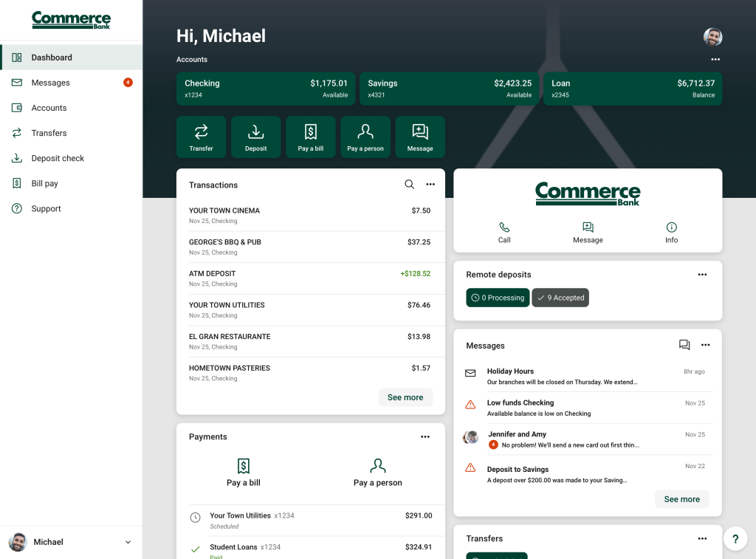
Task: Click See more in Messages card
Action: [x=681, y=499]
